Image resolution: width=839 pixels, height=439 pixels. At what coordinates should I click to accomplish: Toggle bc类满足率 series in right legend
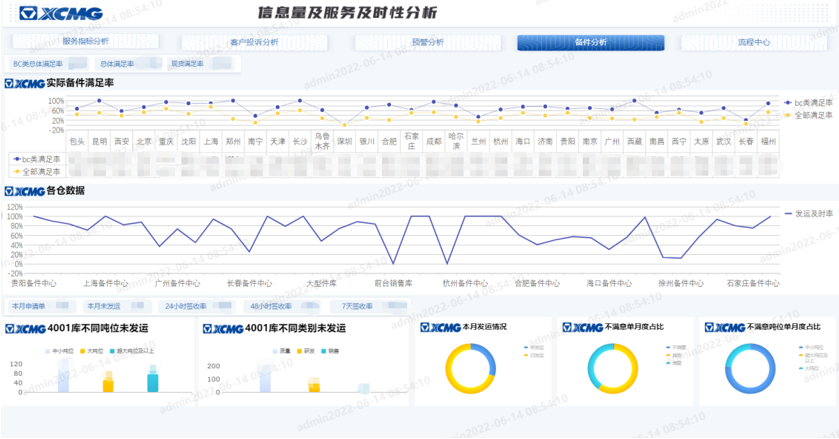[x=808, y=103]
